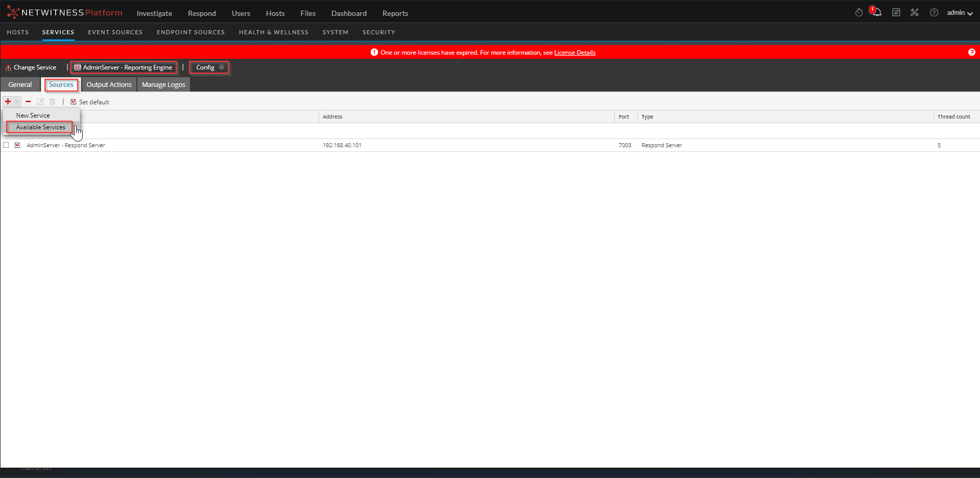Viewport: 980px width, 478px height.
Task: Click the Address column header
Action: click(x=333, y=117)
